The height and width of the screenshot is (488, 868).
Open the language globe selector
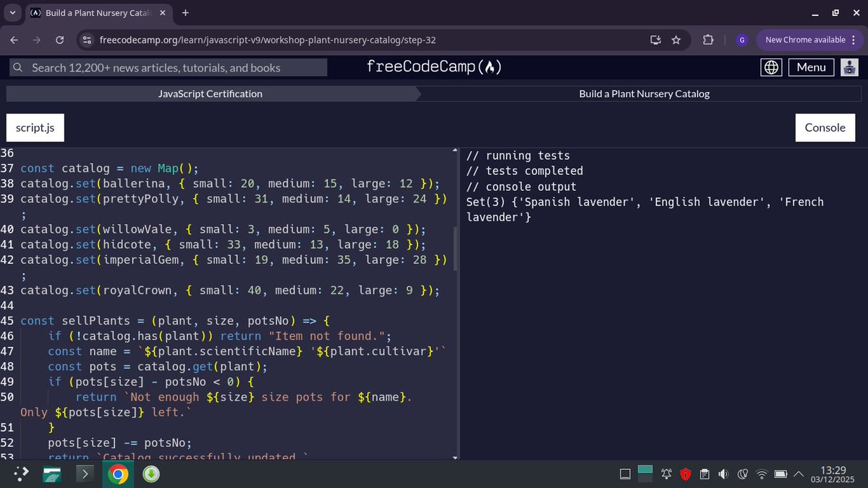pyautogui.click(x=772, y=67)
